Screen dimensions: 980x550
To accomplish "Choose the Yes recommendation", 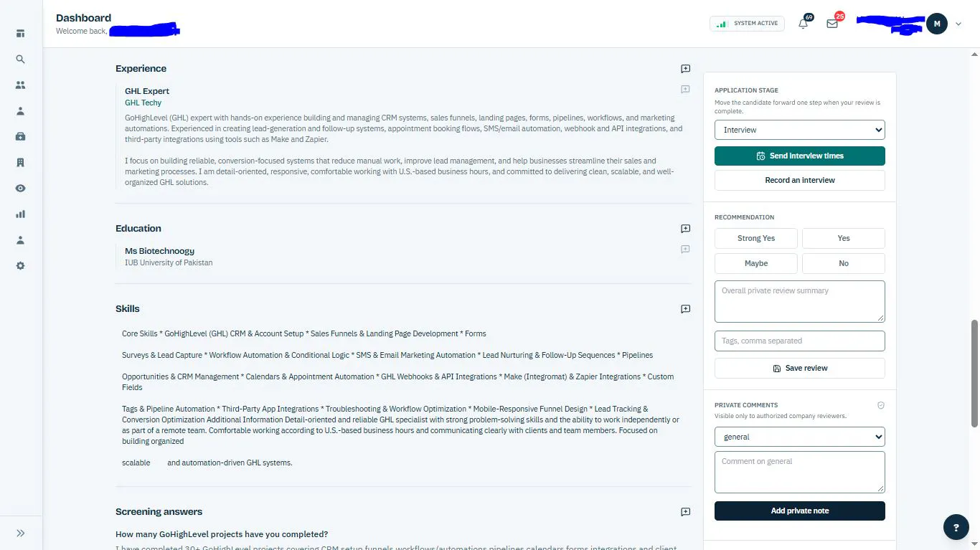I will point(843,238).
